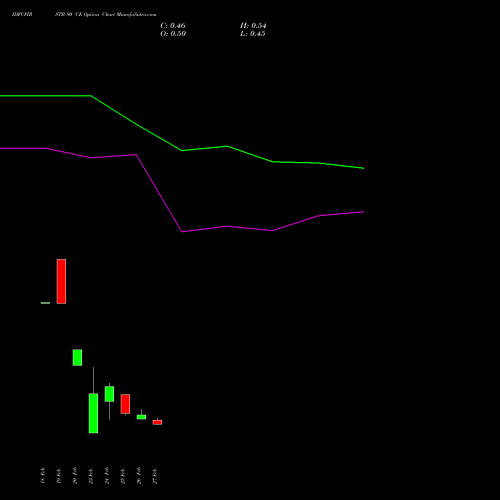Select the red candle for 25 Feb
The image size is (500, 500).
(x=125, y=404)
